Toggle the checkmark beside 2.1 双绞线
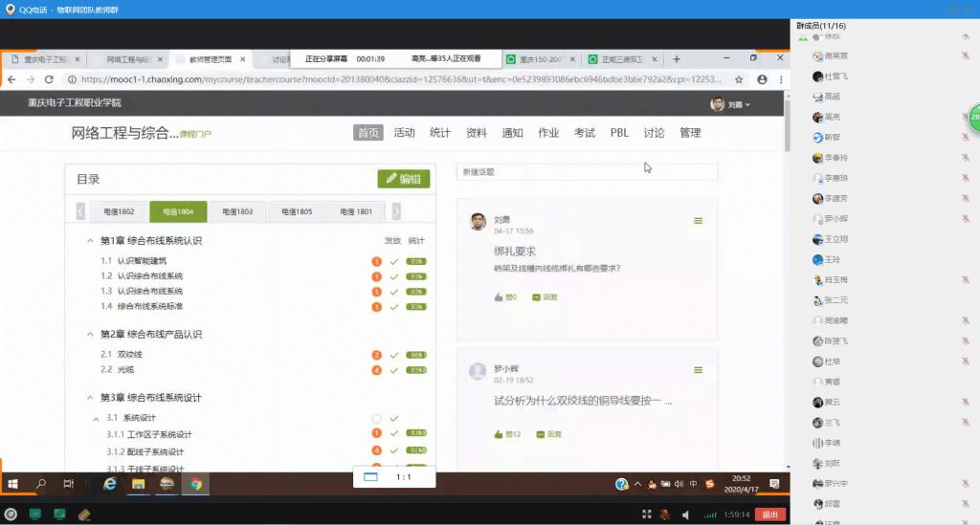The width and height of the screenshot is (980, 525). pyautogui.click(x=394, y=355)
